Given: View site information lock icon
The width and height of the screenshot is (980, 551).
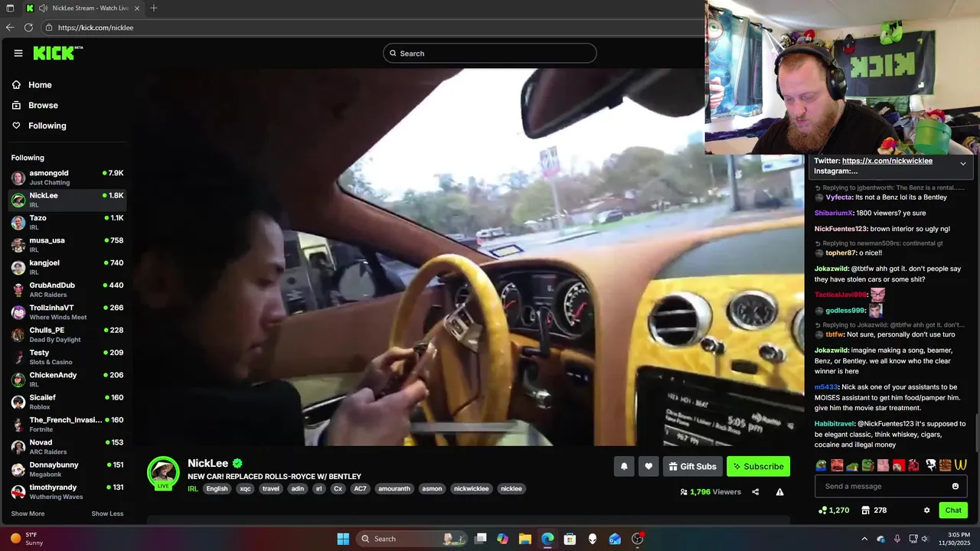Looking at the screenshot, I should pyautogui.click(x=49, y=28).
